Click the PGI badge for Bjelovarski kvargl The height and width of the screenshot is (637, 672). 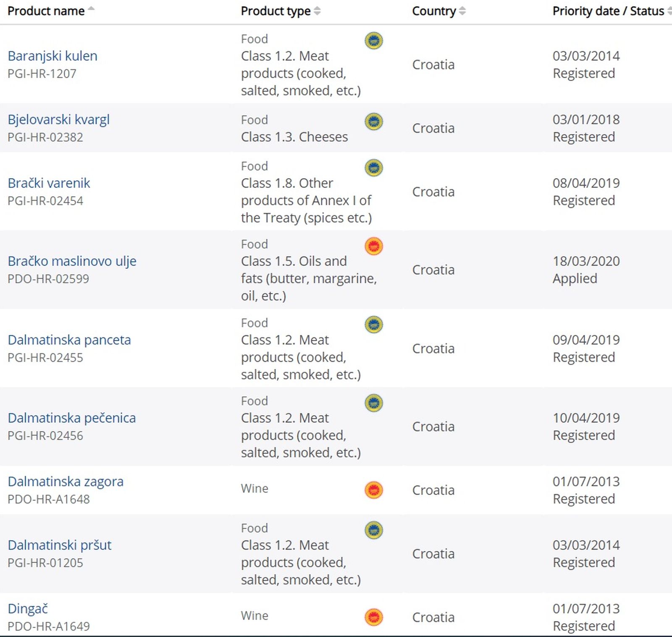(373, 122)
